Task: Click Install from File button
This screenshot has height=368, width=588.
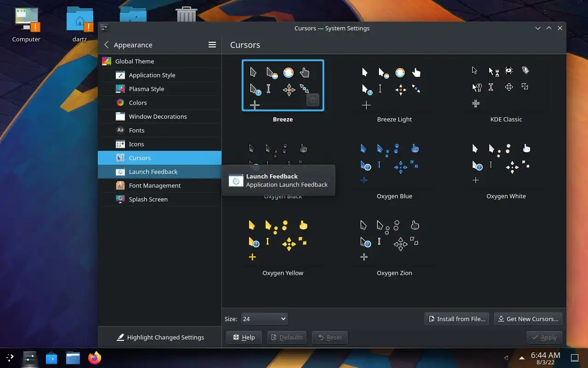Action: 457,319
